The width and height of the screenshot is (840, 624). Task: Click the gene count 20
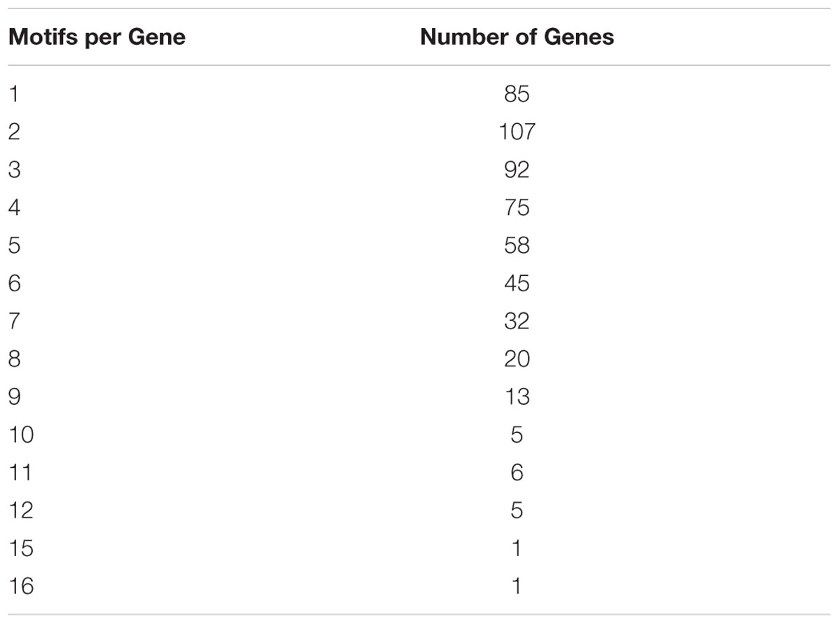click(x=517, y=359)
